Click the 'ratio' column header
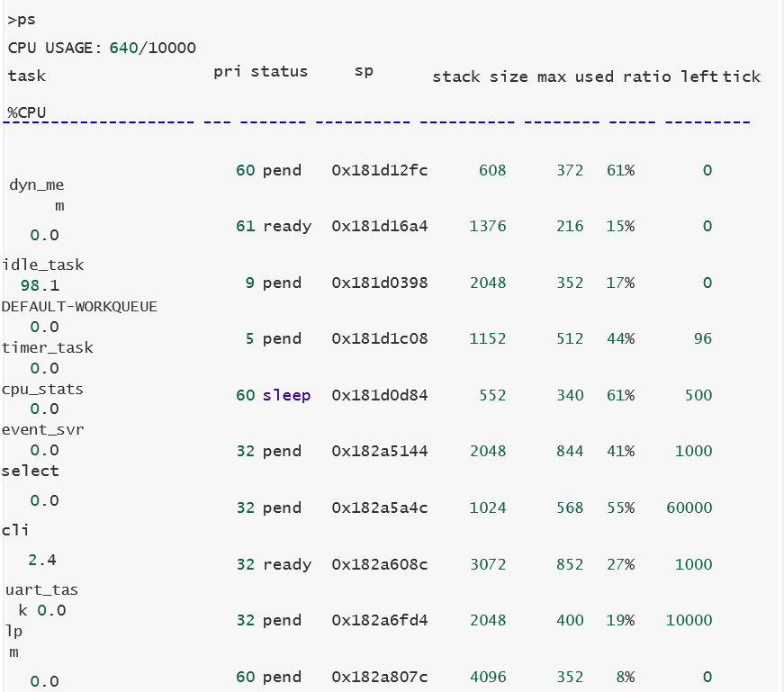Image resolution: width=784 pixels, height=692 pixels. pyautogui.click(x=647, y=77)
